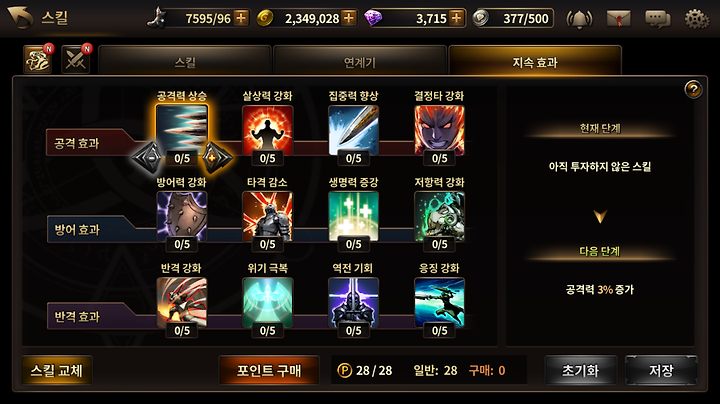Increase 공격력 상승 level with plus arrow

pyautogui.click(x=216, y=157)
